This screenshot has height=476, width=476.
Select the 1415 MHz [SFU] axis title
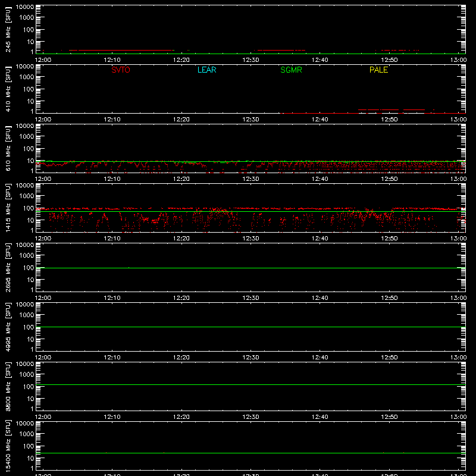point(8,208)
